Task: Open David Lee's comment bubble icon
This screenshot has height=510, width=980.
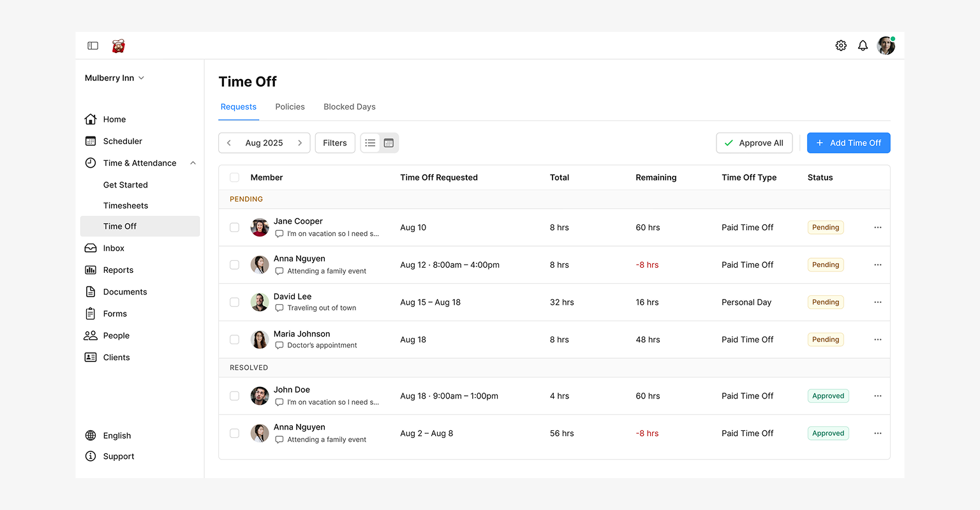Action: pos(279,308)
